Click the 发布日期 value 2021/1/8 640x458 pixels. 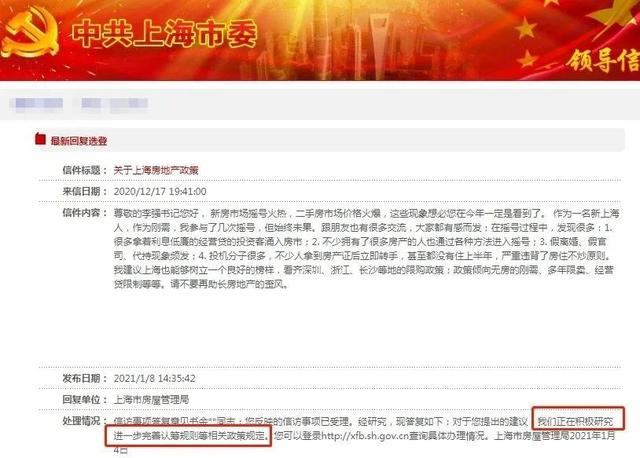click(154, 378)
